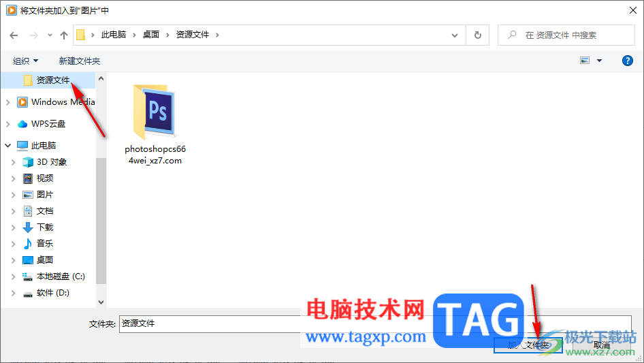The width and height of the screenshot is (644, 363).
Task: Click the 图片 picture icon
Action: pos(27,195)
